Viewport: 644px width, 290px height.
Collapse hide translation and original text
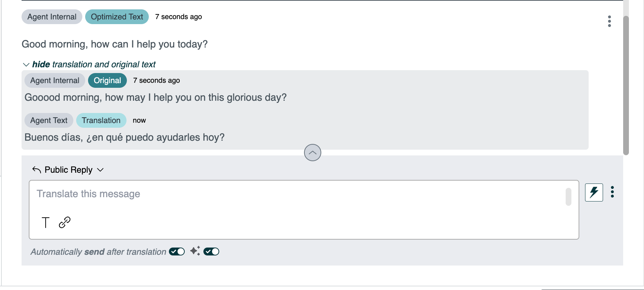(94, 64)
